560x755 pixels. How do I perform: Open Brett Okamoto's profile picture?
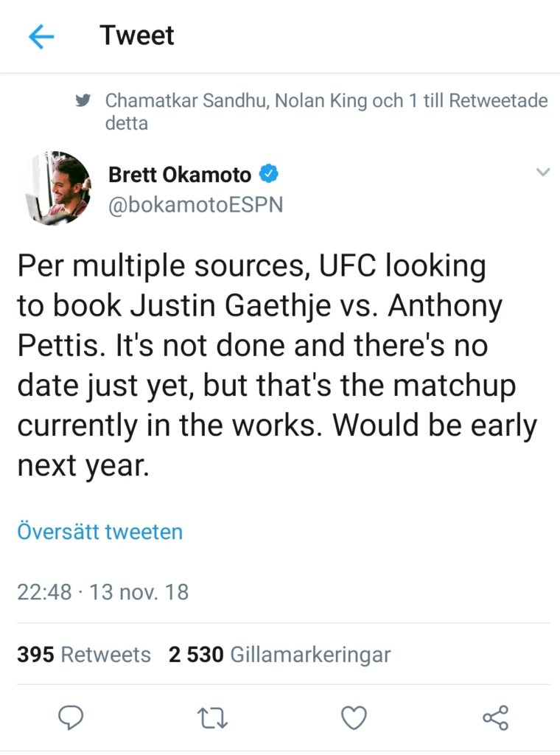[x=58, y=188]
